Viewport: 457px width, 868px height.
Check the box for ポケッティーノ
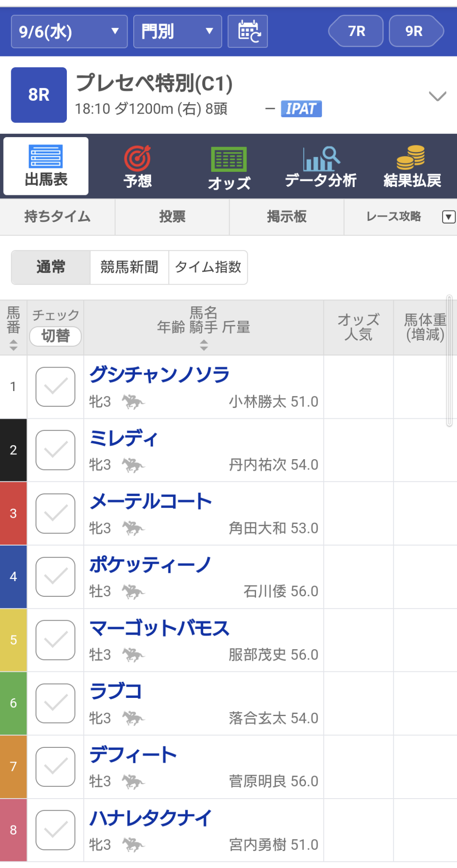pos(56,577)
